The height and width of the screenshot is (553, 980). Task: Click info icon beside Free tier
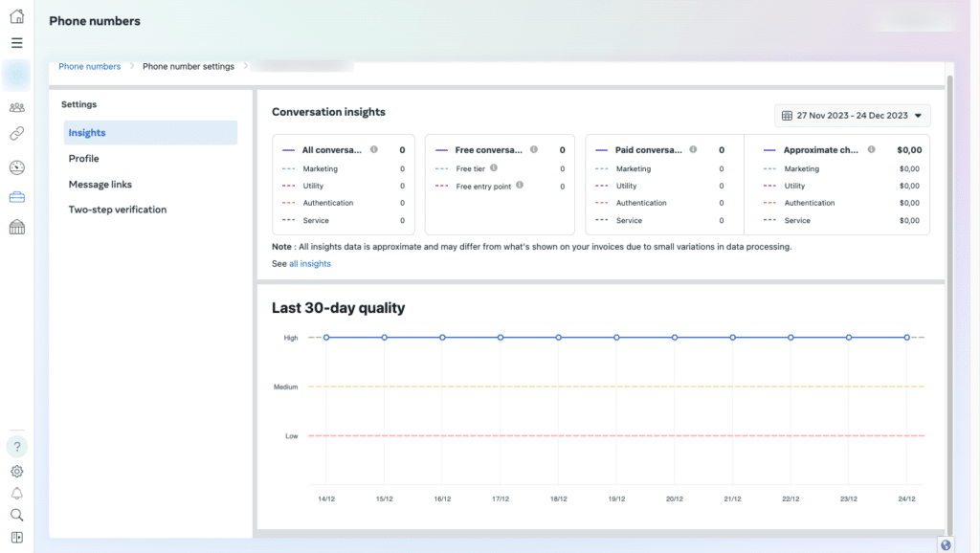pos(494,168)
